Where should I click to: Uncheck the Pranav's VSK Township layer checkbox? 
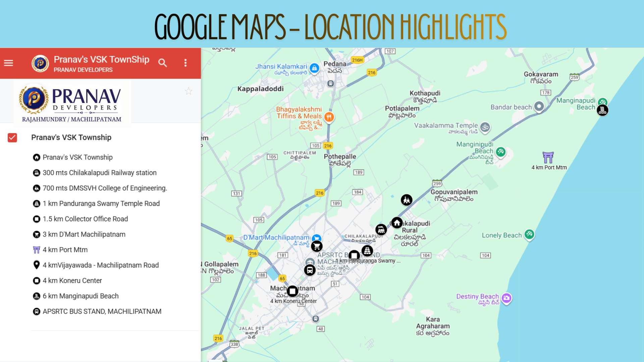(x=12, y=138)
